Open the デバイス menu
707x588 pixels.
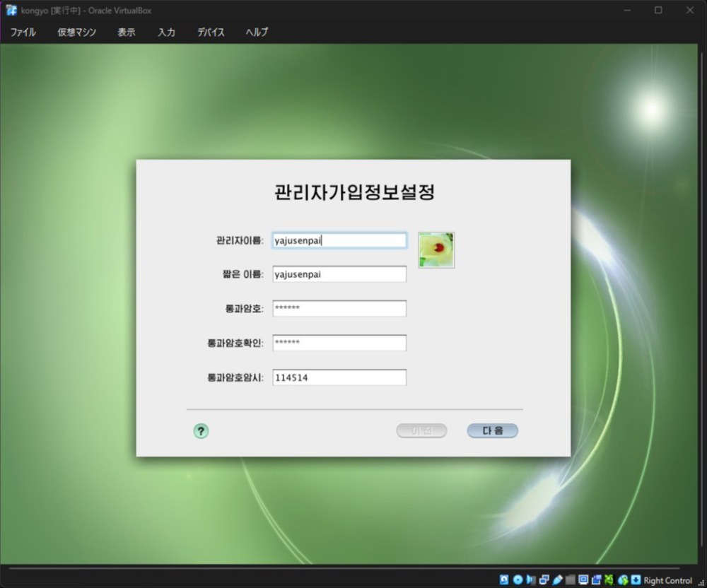pos(211,32)
